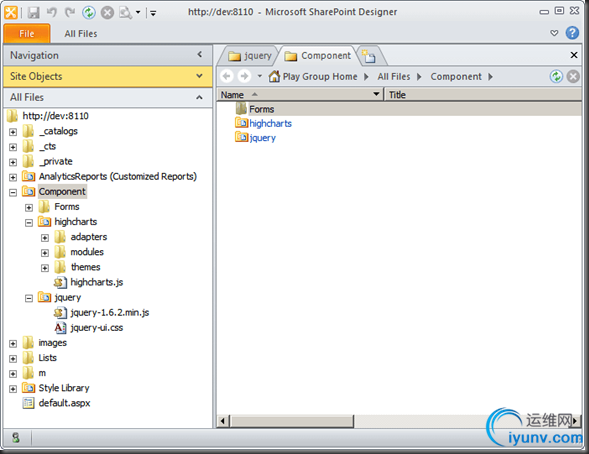Click the horizontal scrollbar thumb
Image resolution: width=589 pixels, height=454 pixels.
(x=291, y=421)
